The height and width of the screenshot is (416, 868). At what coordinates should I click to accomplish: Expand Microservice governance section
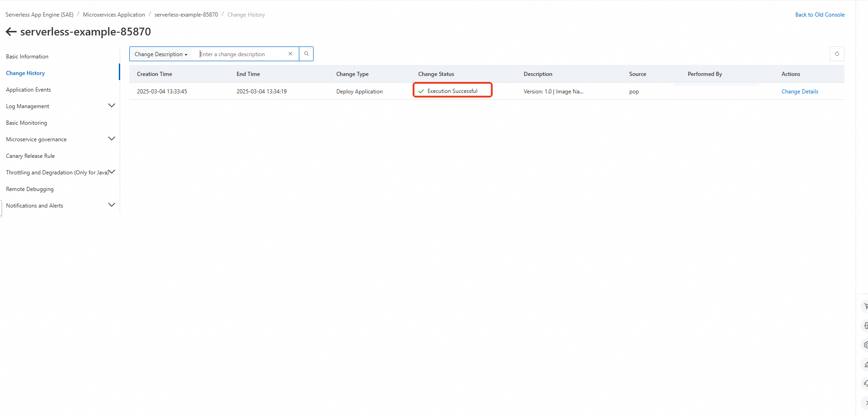(x=111, y=139)
